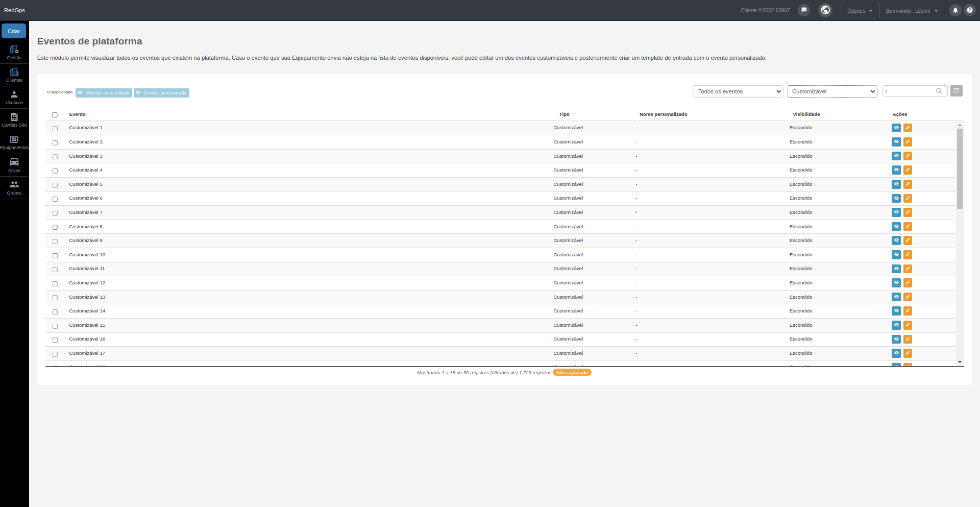This screenshot has width=980, height=507.
Task: Open the notifications bell icon
Action: [955, 10]
